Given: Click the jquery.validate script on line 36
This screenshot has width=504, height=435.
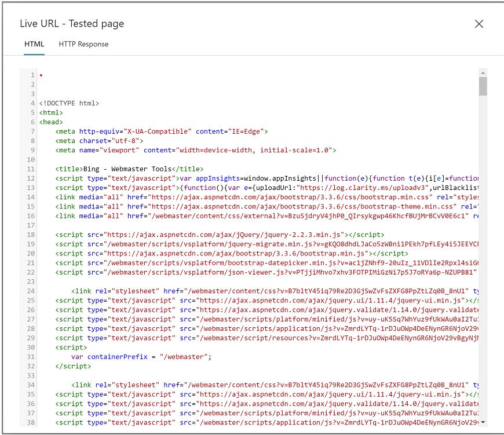Looking at the screenshot, I should (267, 404).
